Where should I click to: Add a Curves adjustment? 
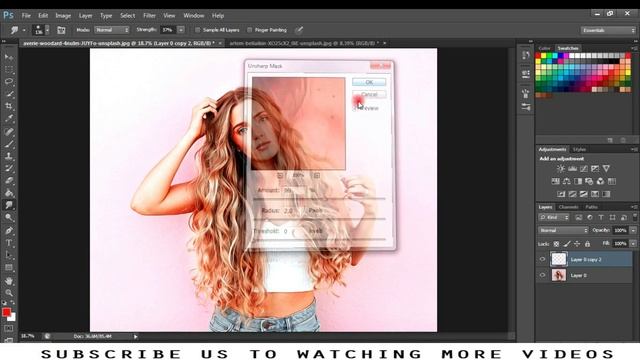(x=584, y=169)
